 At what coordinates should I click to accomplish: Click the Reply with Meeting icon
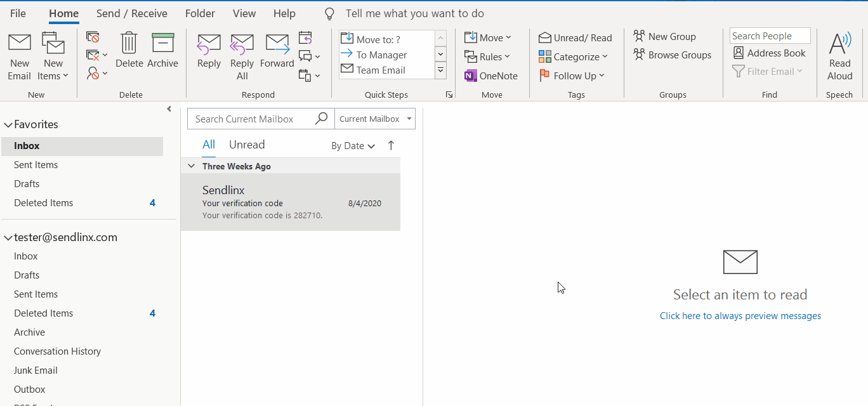[x=305, y=37]
